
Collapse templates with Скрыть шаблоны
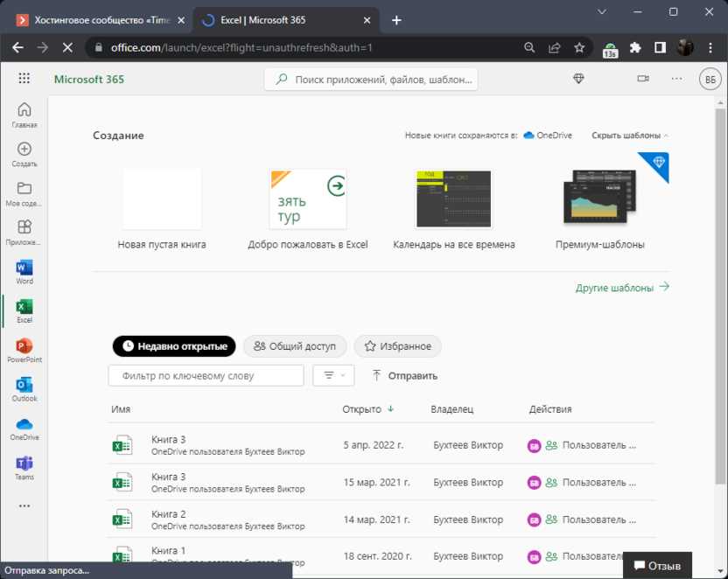630,136
